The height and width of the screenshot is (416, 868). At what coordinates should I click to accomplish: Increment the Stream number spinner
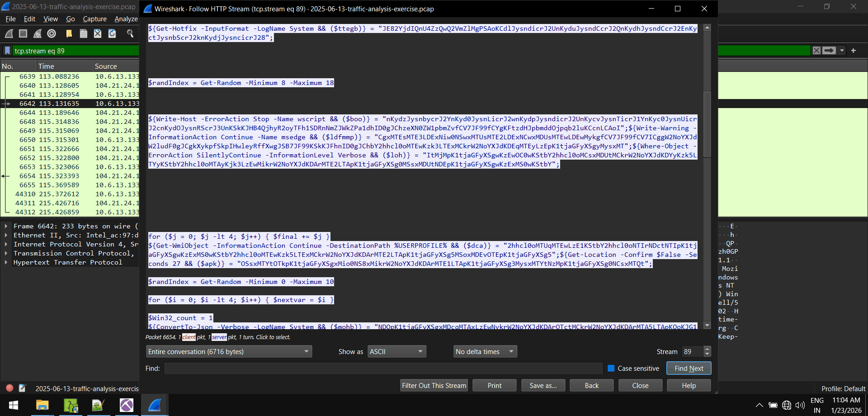(707, 349)
